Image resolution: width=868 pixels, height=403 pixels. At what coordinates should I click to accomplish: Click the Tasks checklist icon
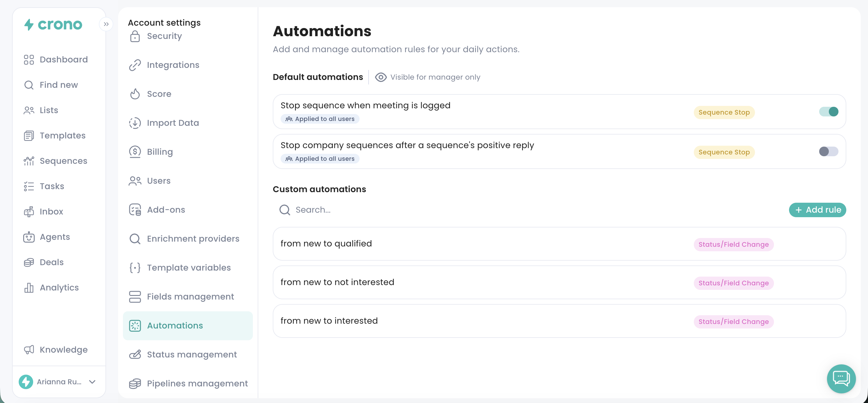(x=29, y=186)
